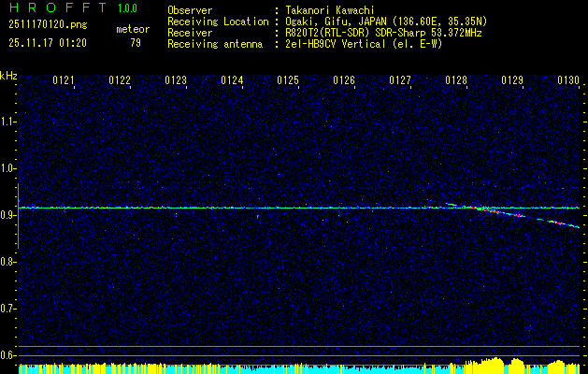Viewport: 588px width, 374px height.
Task: Click the 0.7 kHz axis label
Action: pos(7,309)
